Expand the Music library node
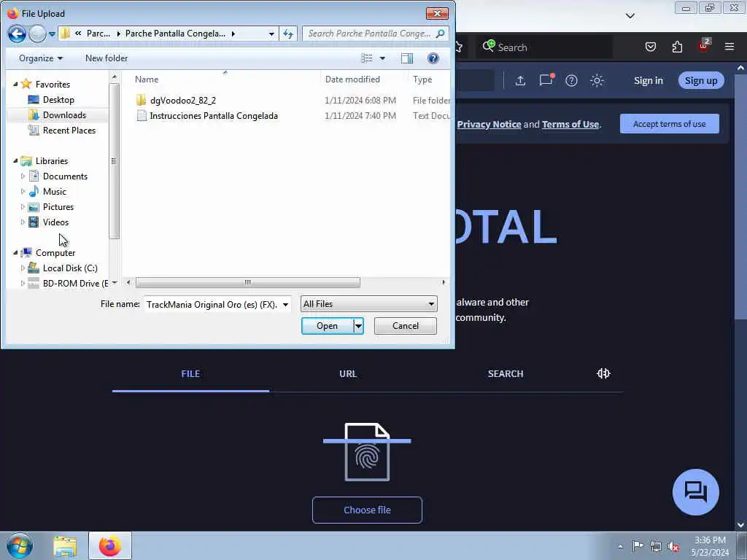Screen dimensions: 747x560 (23, 192)
